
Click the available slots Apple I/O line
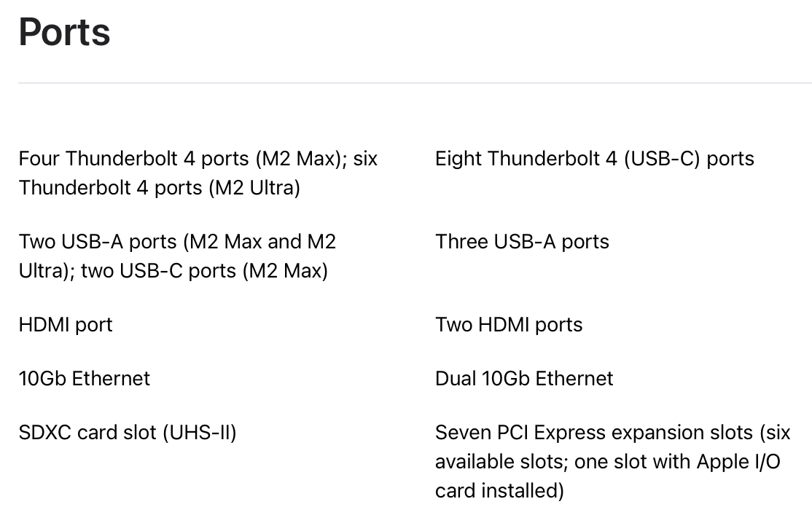pos(607,461)
